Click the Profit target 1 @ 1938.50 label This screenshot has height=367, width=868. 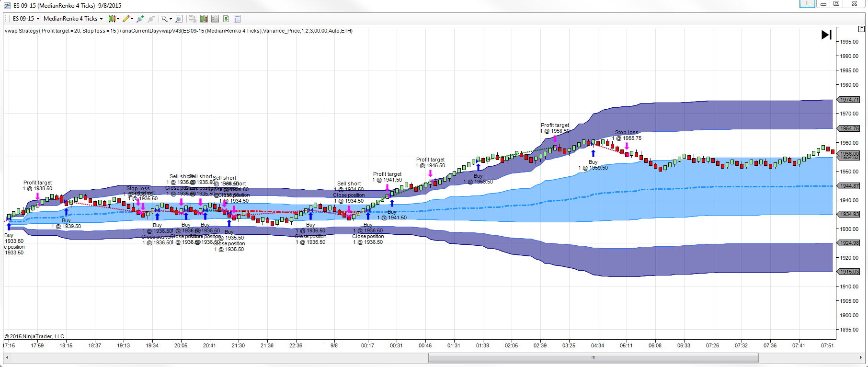click(x=37, y=185)
